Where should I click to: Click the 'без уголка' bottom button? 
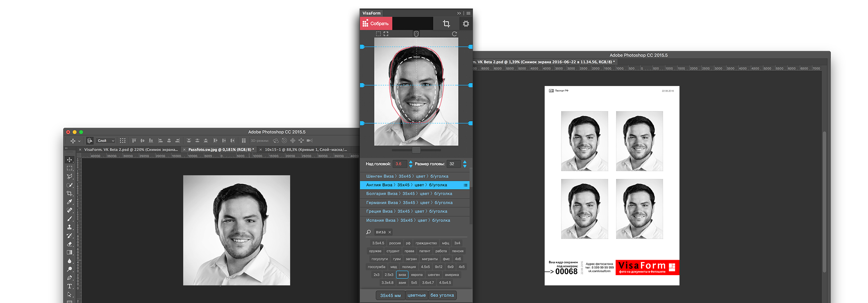click(442, 295)
